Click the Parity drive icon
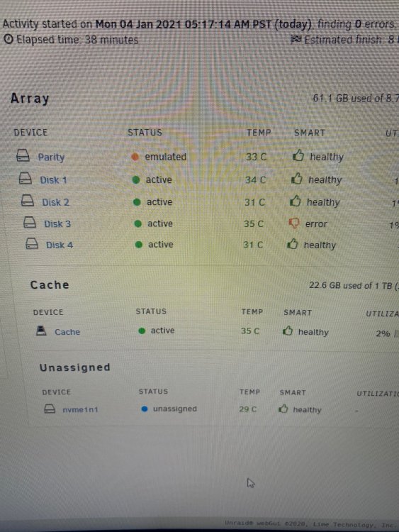This screenshot has height=532, width=399. coord(23,155)
